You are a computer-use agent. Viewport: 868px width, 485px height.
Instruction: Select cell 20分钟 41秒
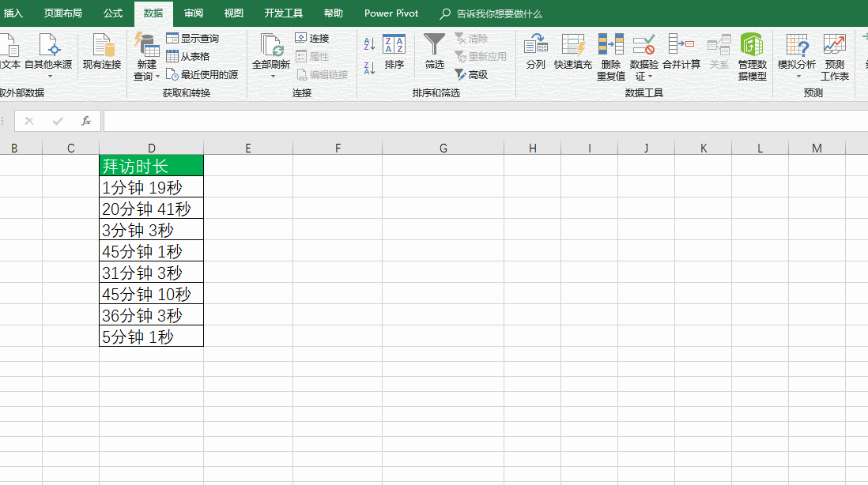coord(152,209)
